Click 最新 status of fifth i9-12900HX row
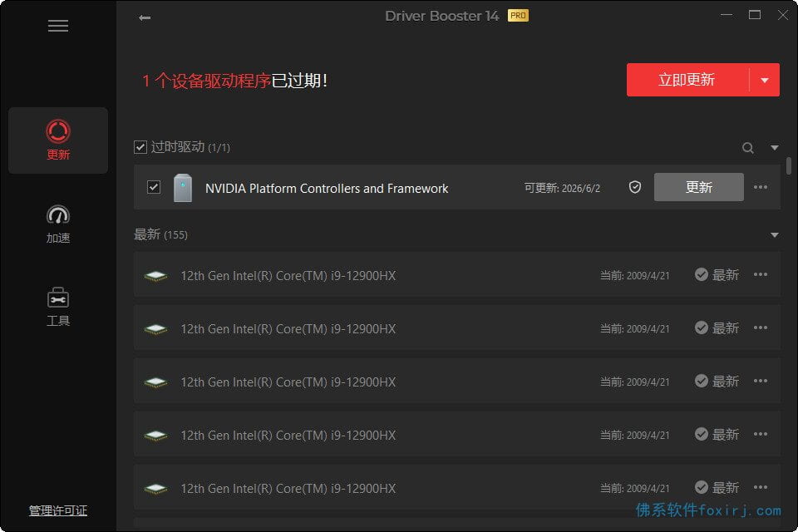 717,488
